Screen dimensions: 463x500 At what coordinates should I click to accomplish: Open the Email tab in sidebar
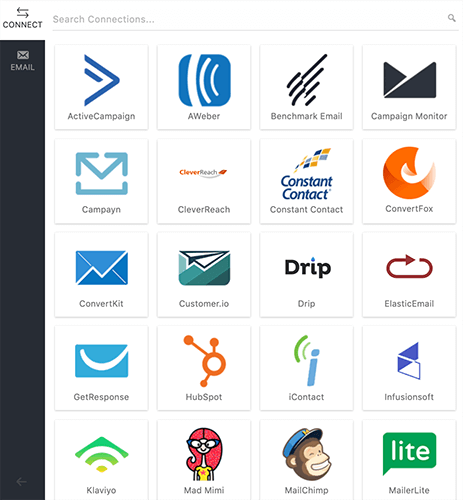[x=22, y=61]
